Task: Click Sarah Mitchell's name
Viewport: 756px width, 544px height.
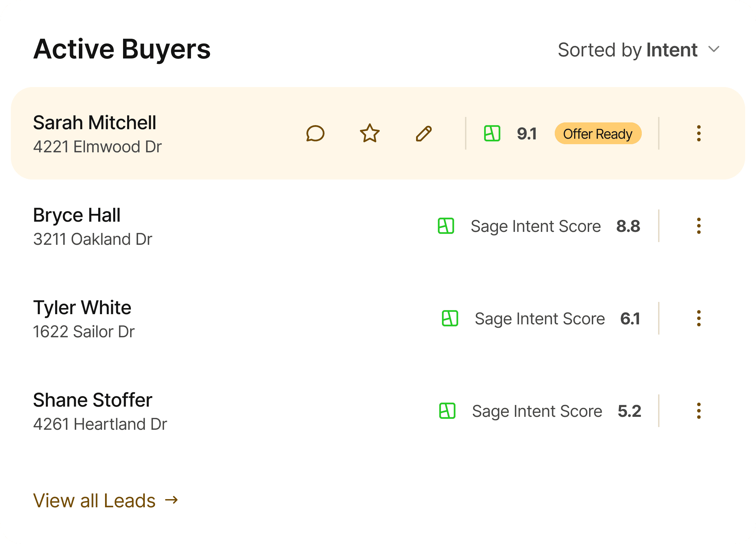Action: pos(94,123)
